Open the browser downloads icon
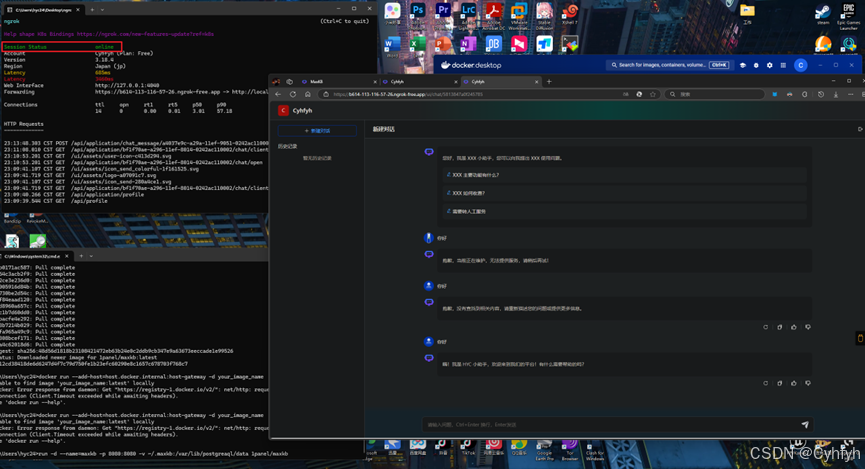The width and height of the screenshot is (865, 469). point(836,94)
